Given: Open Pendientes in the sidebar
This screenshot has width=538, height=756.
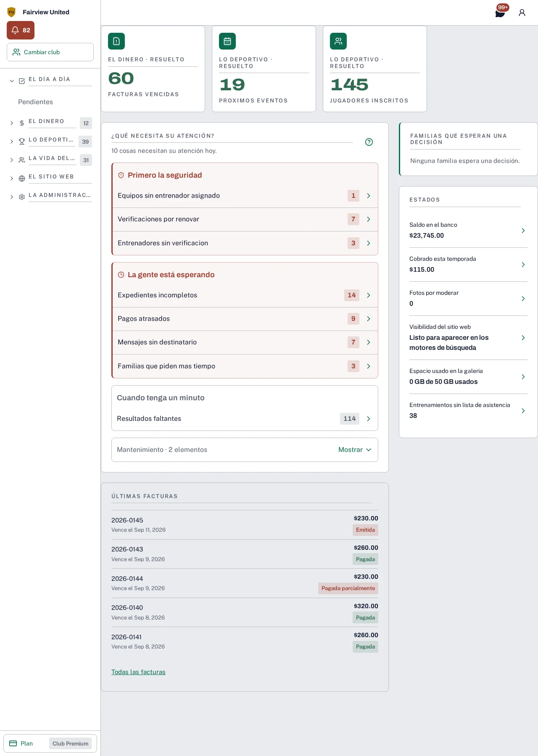Looking at the screenshot, I should [x=36, y=102].
